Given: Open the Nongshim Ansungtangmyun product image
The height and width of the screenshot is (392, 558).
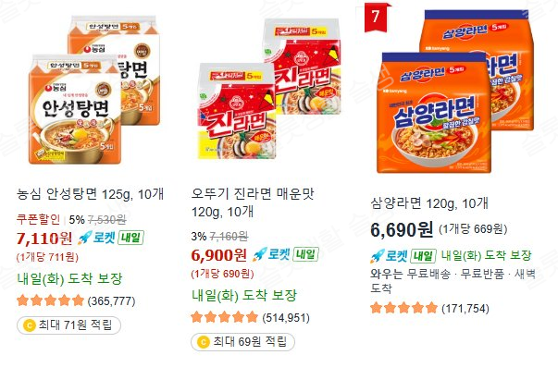Looking at the screenshot, I should (x=94, y=90).
